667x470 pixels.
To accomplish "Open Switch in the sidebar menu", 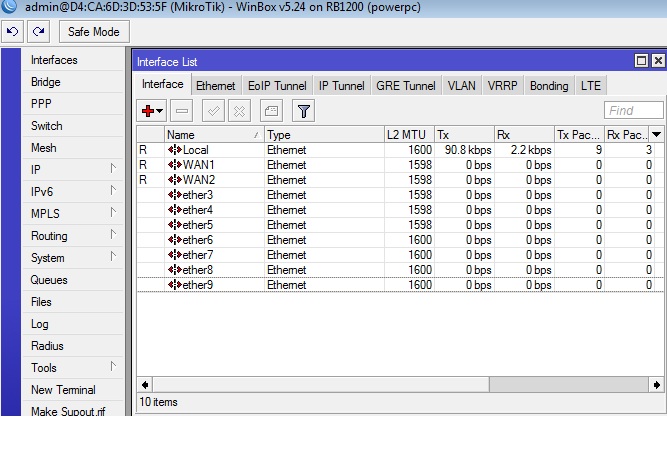I will click(x=72, y=126).
